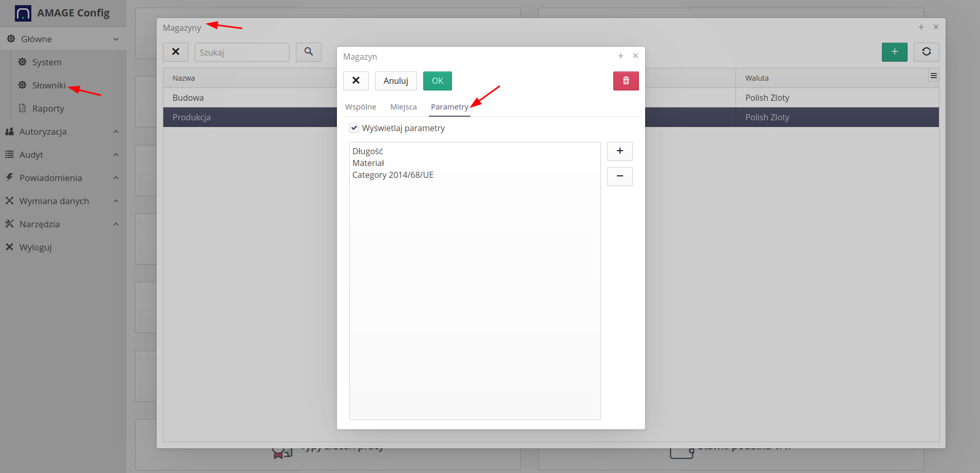Click the X clear button beside Szukaj
The width and height of the screenshot is (980, 473).
click(176, 52)
